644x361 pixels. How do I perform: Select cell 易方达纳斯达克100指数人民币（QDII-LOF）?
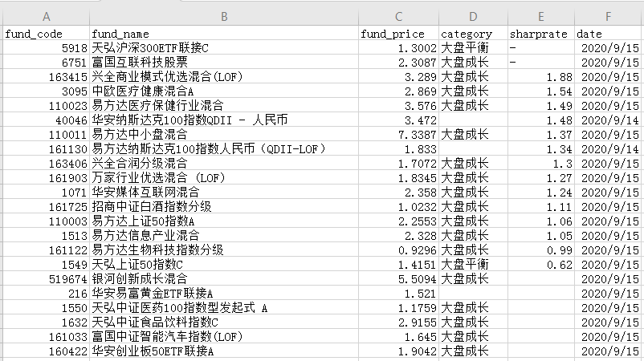(224, 148)
